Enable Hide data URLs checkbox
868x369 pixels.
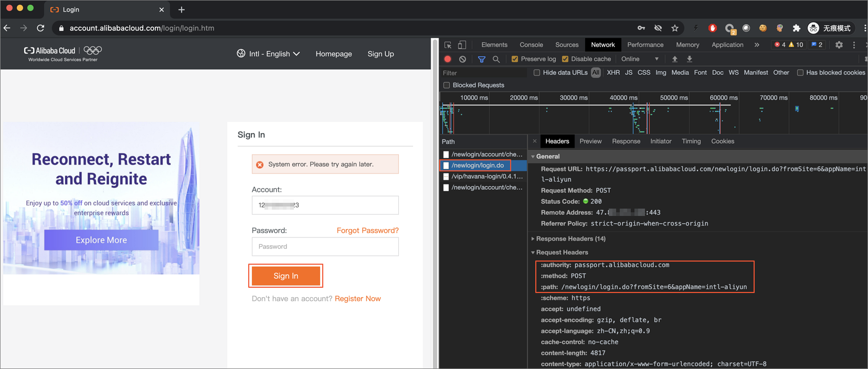537,73
